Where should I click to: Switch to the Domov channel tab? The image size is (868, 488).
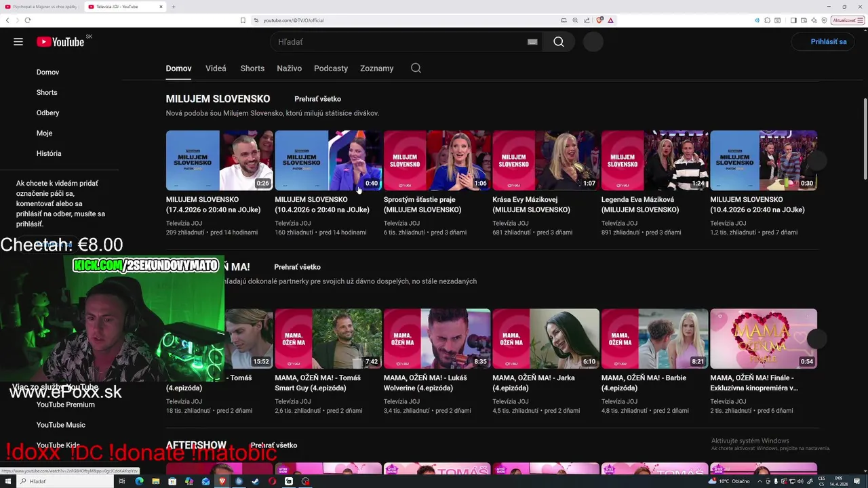[x=178, y=68]
